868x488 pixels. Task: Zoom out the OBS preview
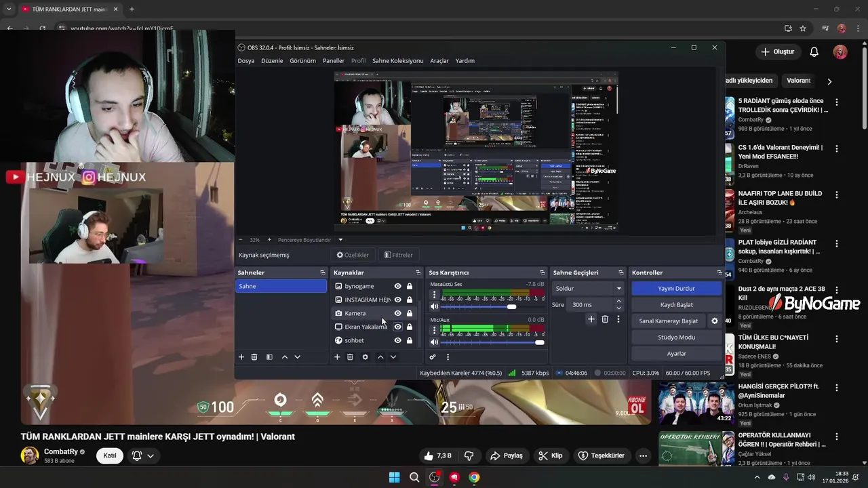tap(240, 240)
